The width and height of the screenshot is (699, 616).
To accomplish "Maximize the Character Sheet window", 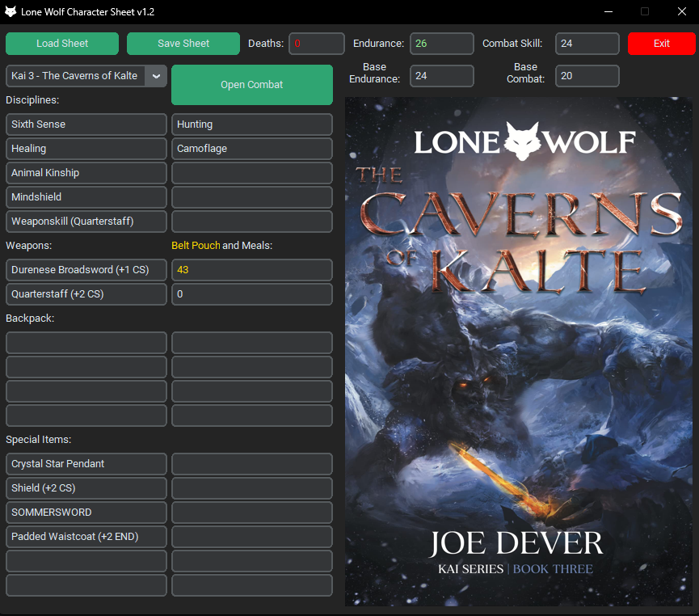I will pyautogui.click(x=645, y=11).
